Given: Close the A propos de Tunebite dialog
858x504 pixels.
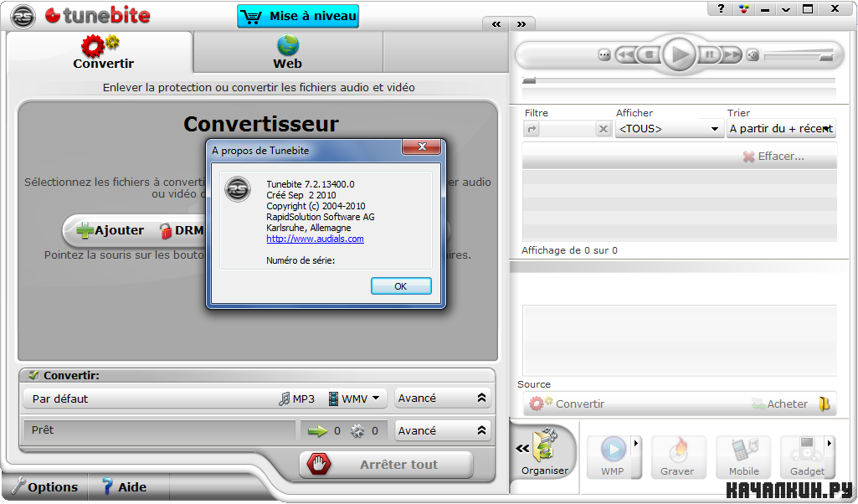Looking at the screenshot, I should pyautogui.click(x=421, y=147).
